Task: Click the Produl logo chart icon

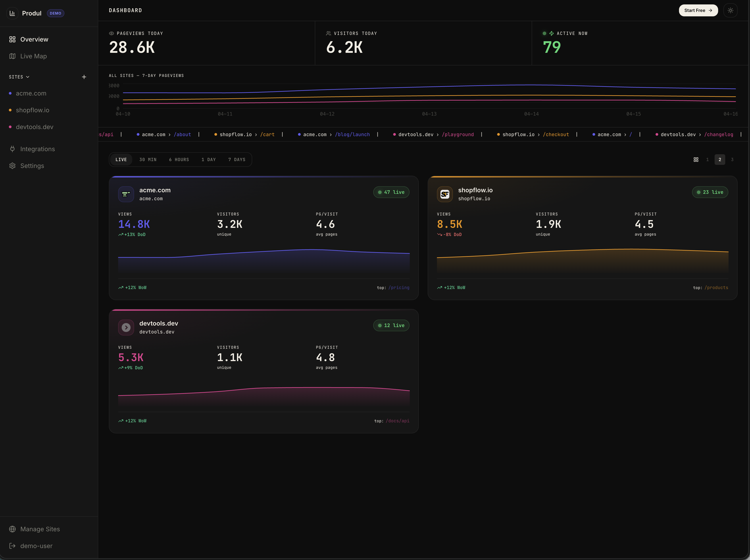Action: tap(13, 13)
